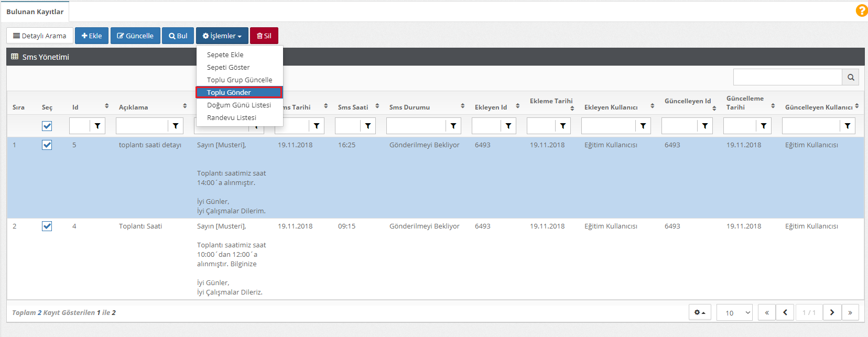Click the Güncelle button
Viewport: 868px width, 337px height.
pyautogui.click(x=135, y=36)
